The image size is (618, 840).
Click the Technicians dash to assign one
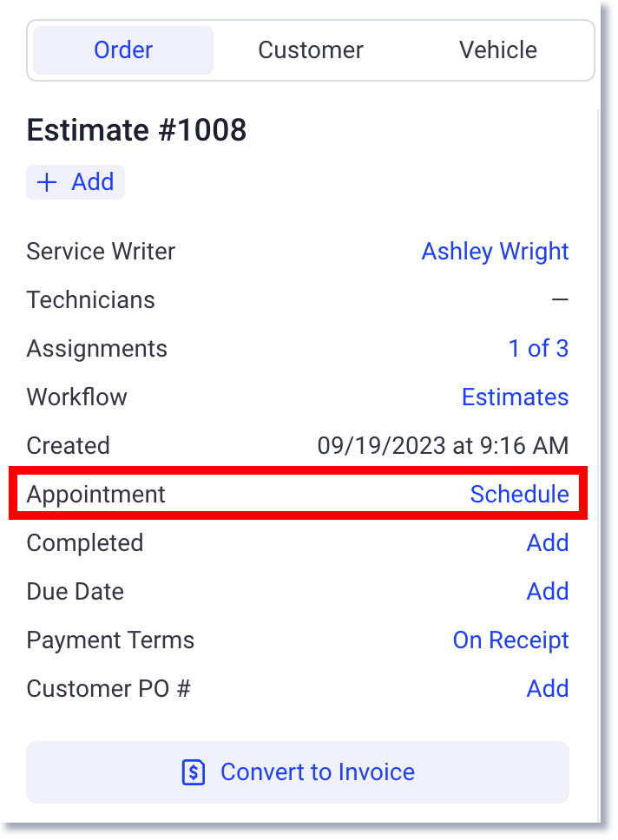click(562, 299)
